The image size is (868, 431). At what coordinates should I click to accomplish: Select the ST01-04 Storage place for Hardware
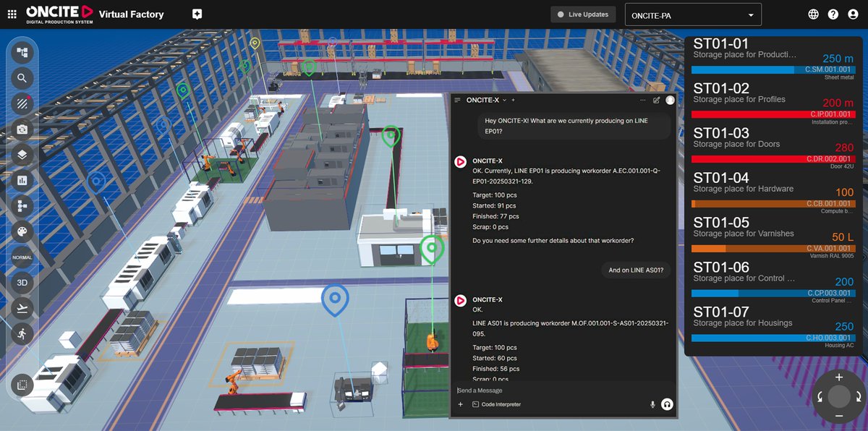(x=773, y=194)
